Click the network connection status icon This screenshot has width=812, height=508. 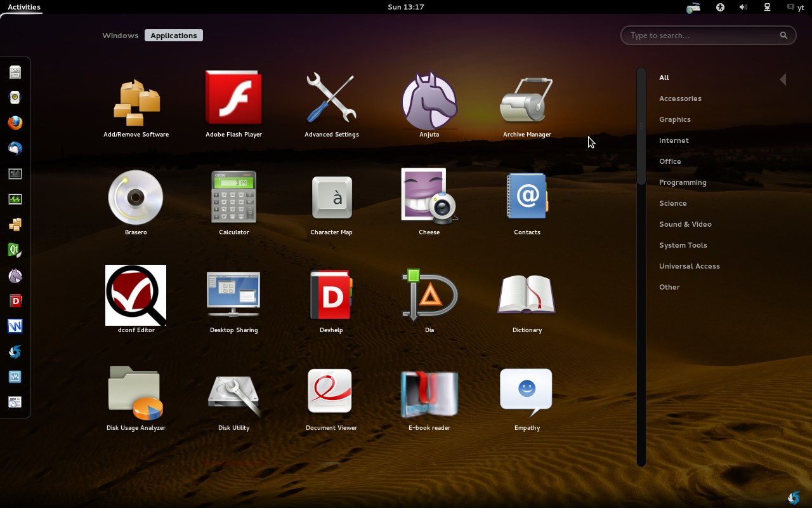point(767,7)
